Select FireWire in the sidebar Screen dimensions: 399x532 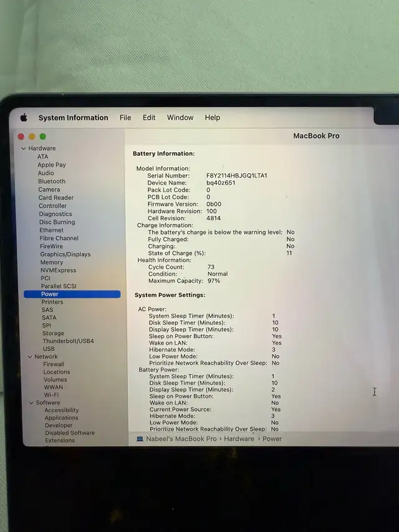(51, 246)
